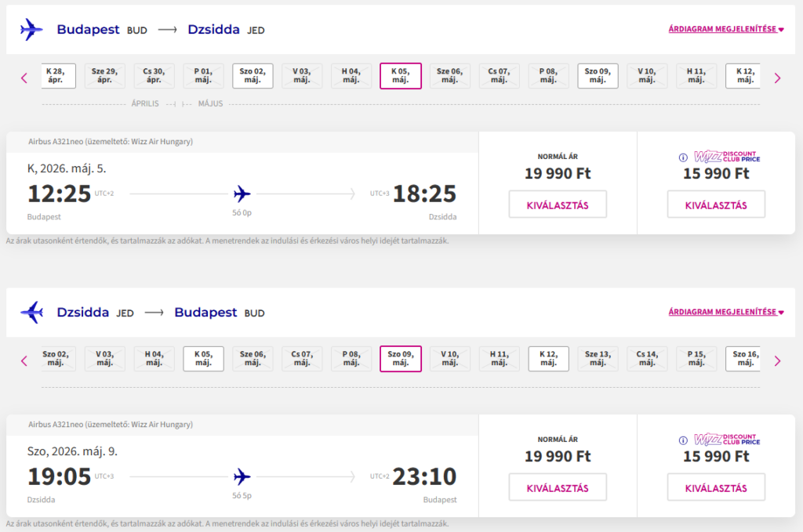Click the plane icon beside Dzsidda–Budapest header
The width and height of the screenshot is (803, 532).
(x=31, y=313)
